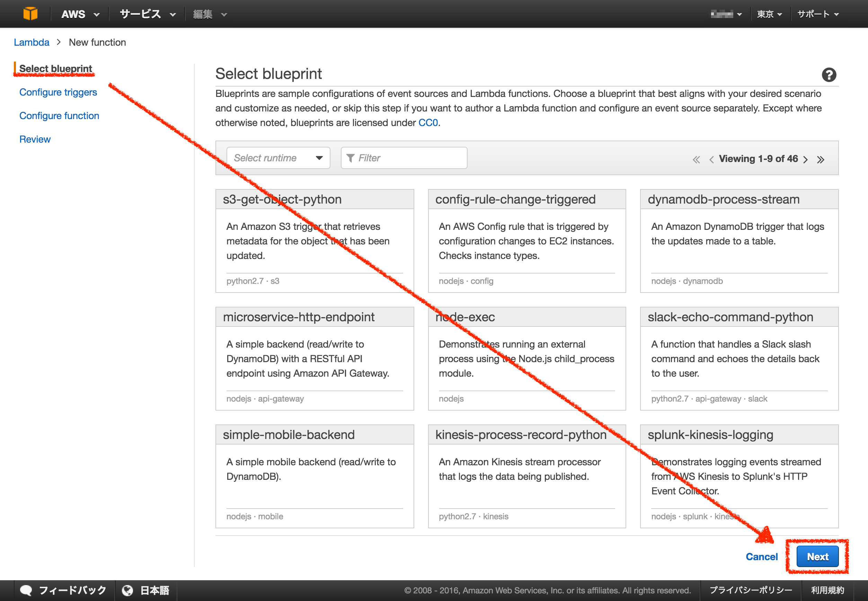Open the help question mark icon
The width and height of the screenshot is (868, 601).
click(829, 75)
